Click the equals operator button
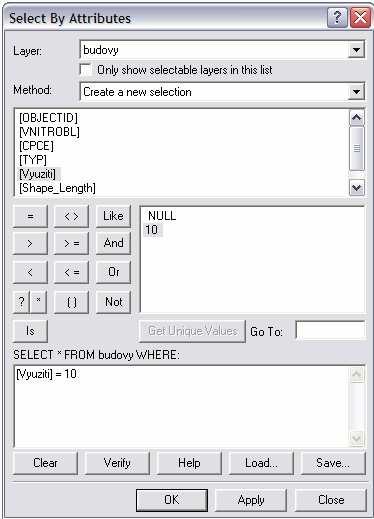This screenshot has height=519, width=374. click(x=30, y=216)
